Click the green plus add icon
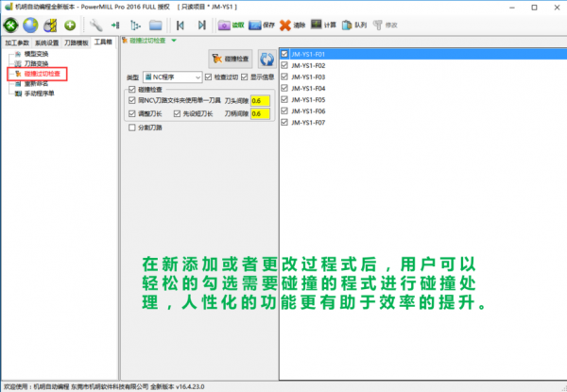567x392 pixels. point(70,24)
